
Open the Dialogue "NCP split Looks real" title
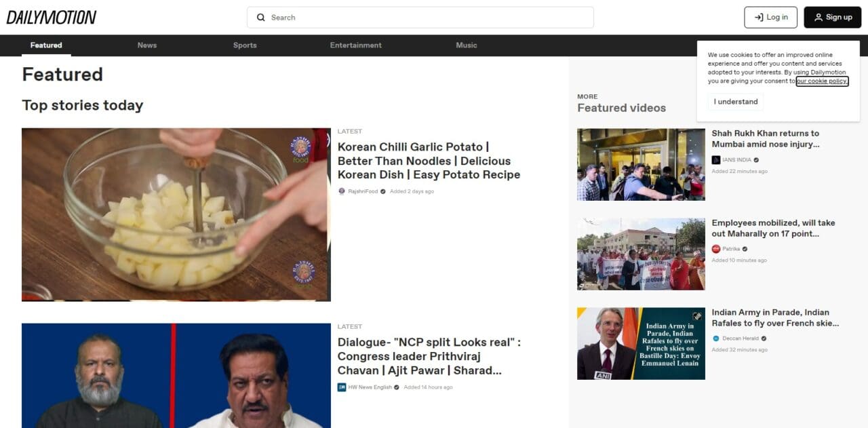pos(429,356)
